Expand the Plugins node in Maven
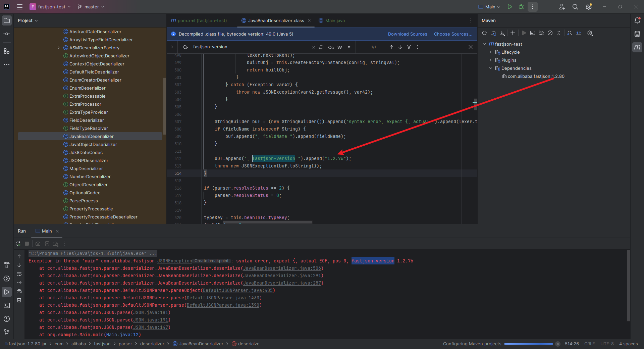Image resolution: width=644 pixels, height=349 pixels. click(491, 60)
